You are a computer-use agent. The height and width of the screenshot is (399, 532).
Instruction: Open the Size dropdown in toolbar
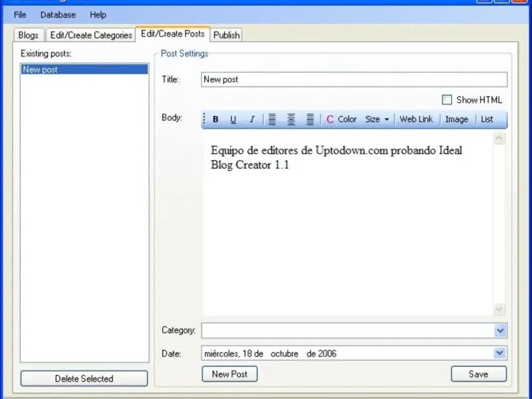pyautogui.click(x=377, y=120)
